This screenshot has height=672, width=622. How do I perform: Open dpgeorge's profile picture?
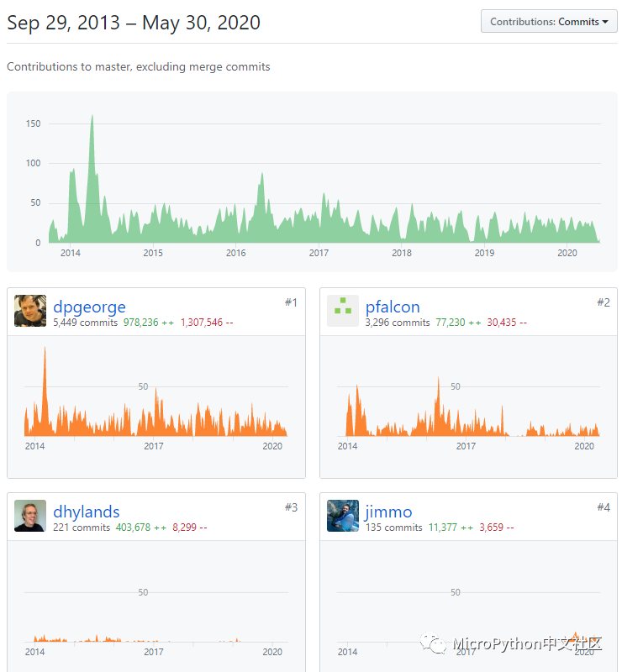point(30,311)
